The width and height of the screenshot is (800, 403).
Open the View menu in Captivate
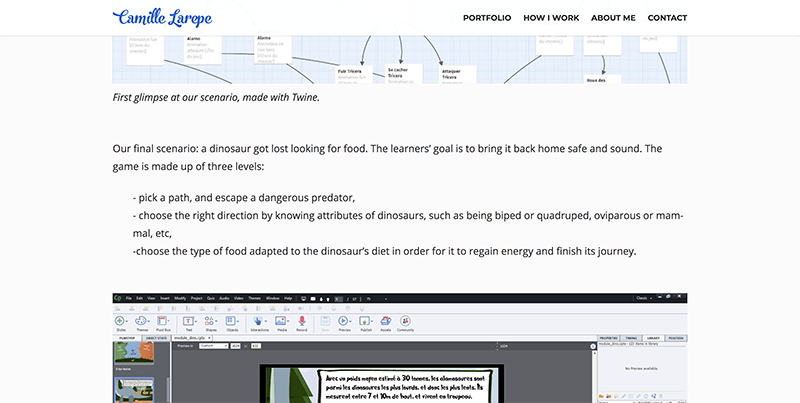pos(152,298)
